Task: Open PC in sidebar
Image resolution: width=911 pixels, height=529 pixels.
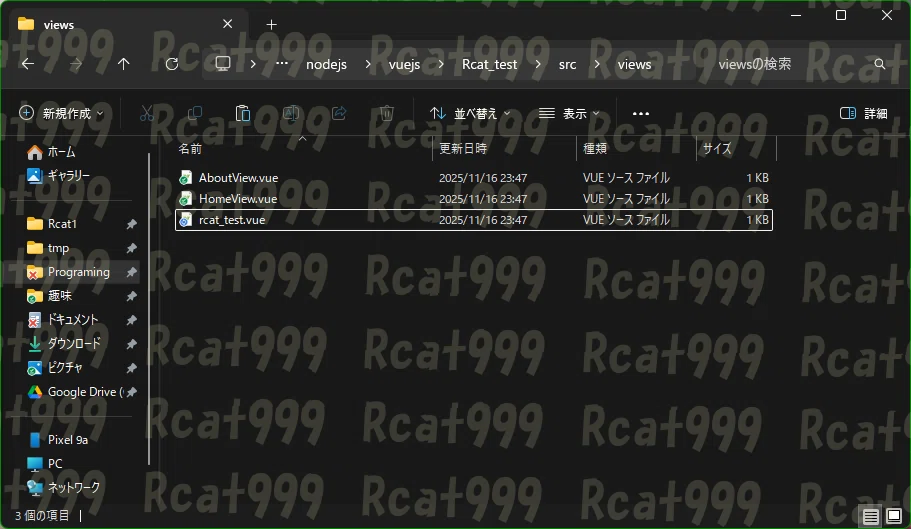Action: point(45,463)
